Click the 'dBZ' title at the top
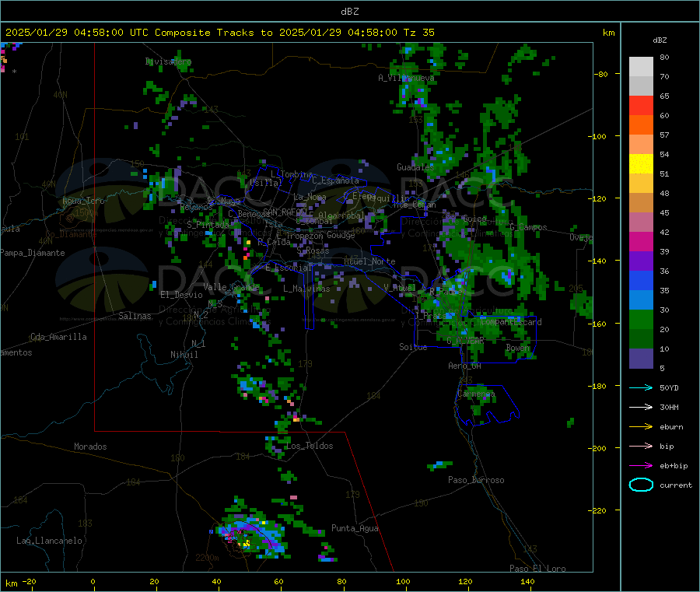 click(x=349, y=12)
